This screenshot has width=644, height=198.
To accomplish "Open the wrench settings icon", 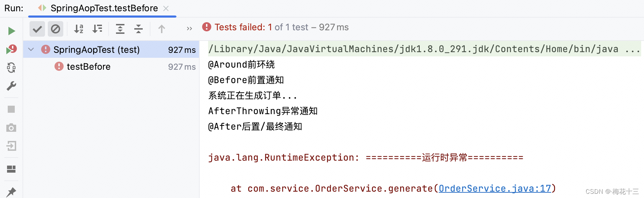I will [11, 86].
